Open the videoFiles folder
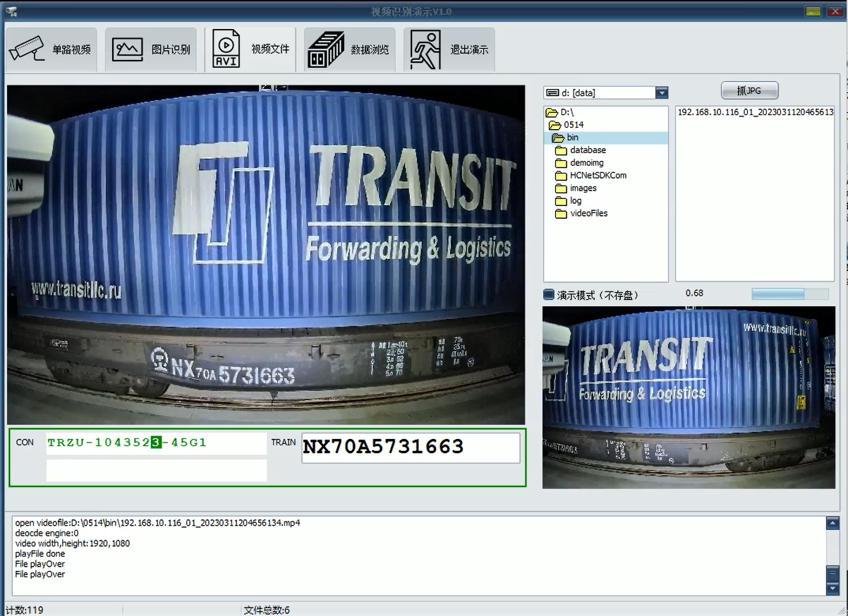The width and height of the screenshot is (848, 616). [581, 214]
